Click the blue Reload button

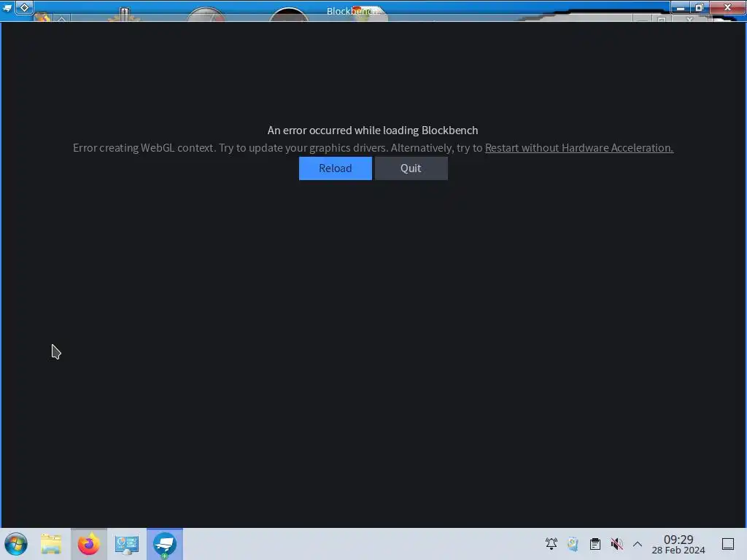[x=336, y=168]
